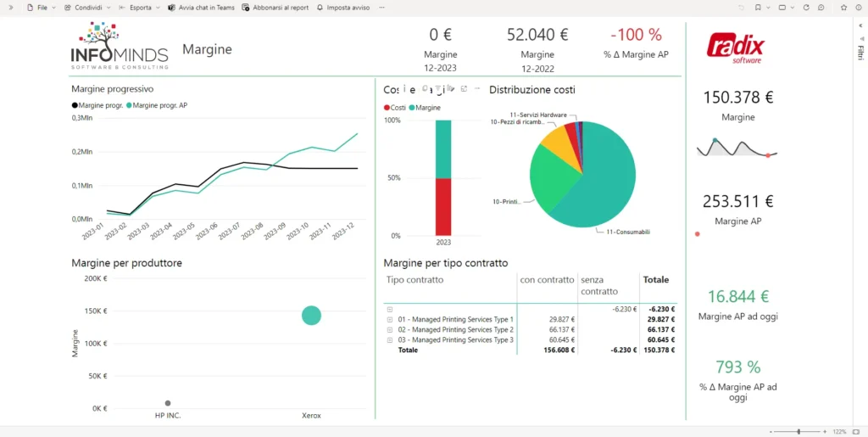Select the red Costi bar segment for 2023
Screen dimensions: 868x437
point(443,206)
